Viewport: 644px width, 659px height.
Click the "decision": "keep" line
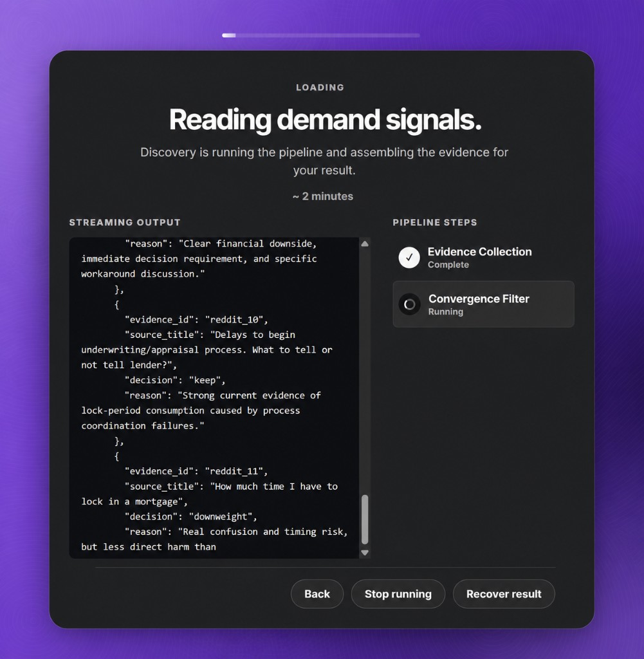pos(175,380)
